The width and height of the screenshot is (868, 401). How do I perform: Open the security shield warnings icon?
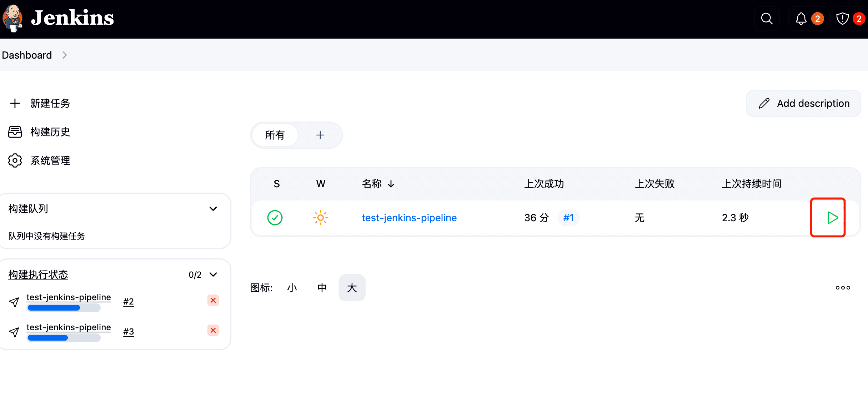point(842,19)
